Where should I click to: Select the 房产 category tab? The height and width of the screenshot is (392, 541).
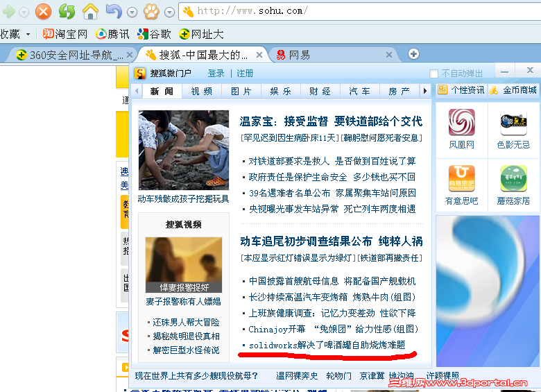point(400,91)
